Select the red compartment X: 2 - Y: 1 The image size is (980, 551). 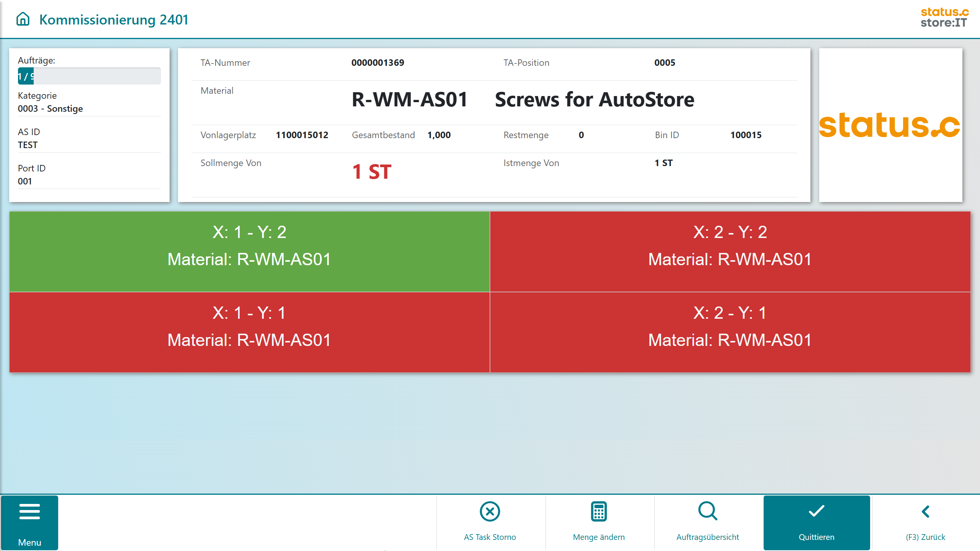[x=730, y=332]
